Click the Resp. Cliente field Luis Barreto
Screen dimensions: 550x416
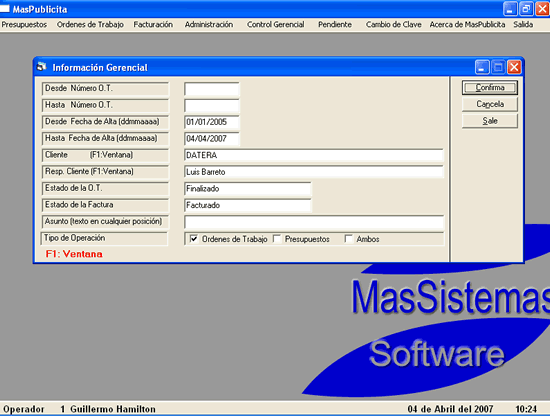pos(314,172)
